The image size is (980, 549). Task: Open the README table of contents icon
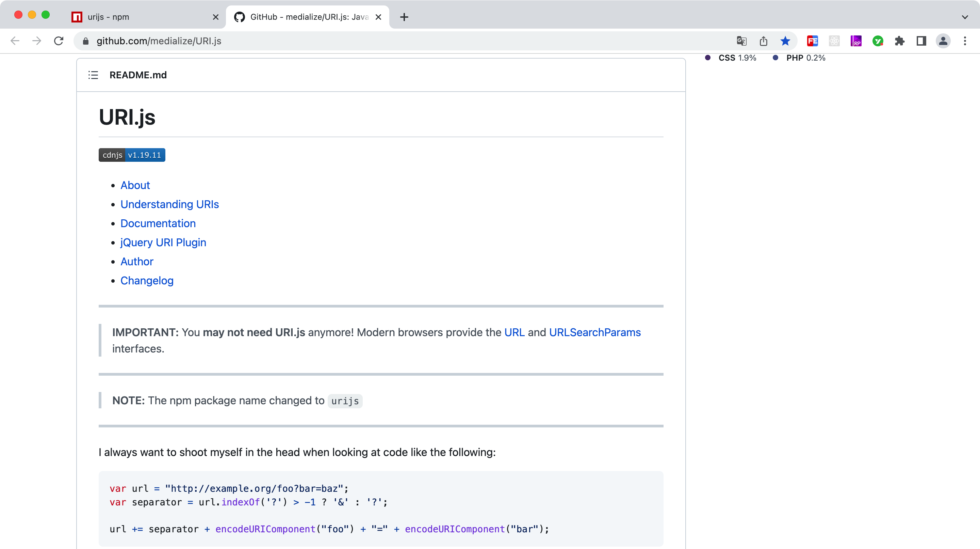click(x=93, y=75)
